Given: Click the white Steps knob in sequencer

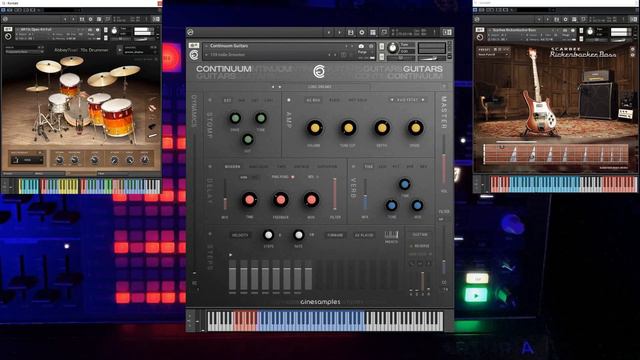Looking at the screenshot, I should point(268,235).
